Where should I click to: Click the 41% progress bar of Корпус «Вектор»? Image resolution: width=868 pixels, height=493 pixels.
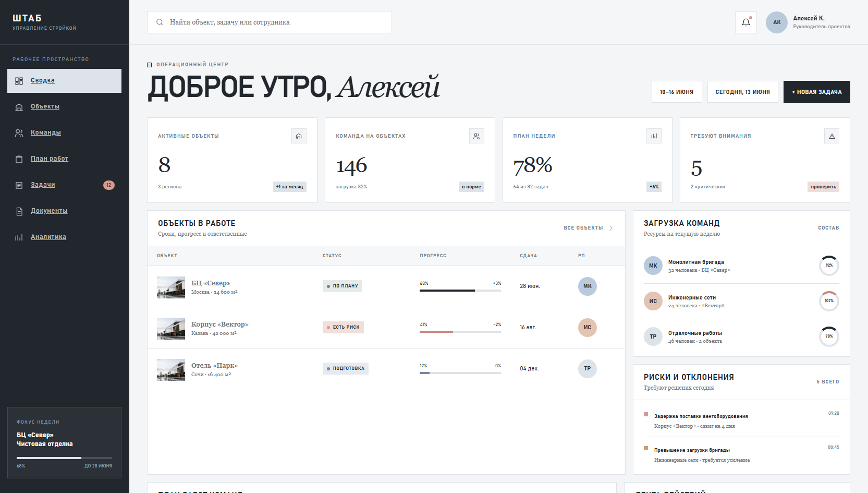(x=460, y=332)
